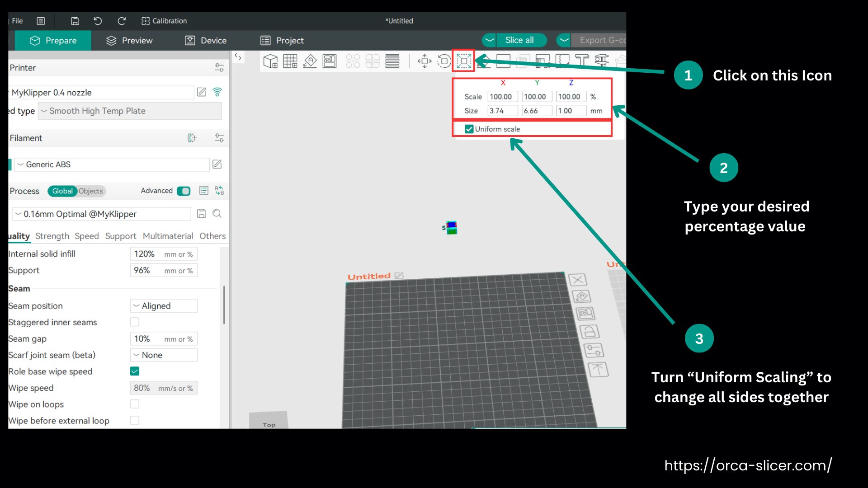This screenshot has height=488, width=868.
Task: Click the process settings list icon
Action: click(204, 191)
